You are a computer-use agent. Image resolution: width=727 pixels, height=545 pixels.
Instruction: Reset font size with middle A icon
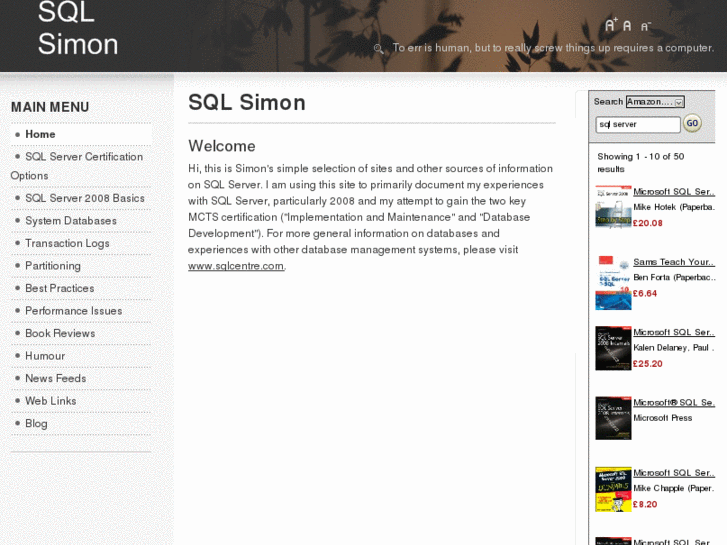627,26
